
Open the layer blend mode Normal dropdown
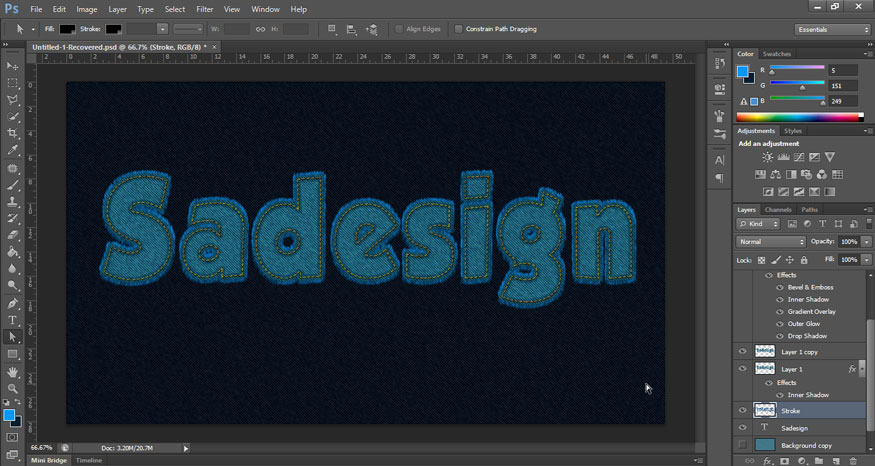click(771, 242)
